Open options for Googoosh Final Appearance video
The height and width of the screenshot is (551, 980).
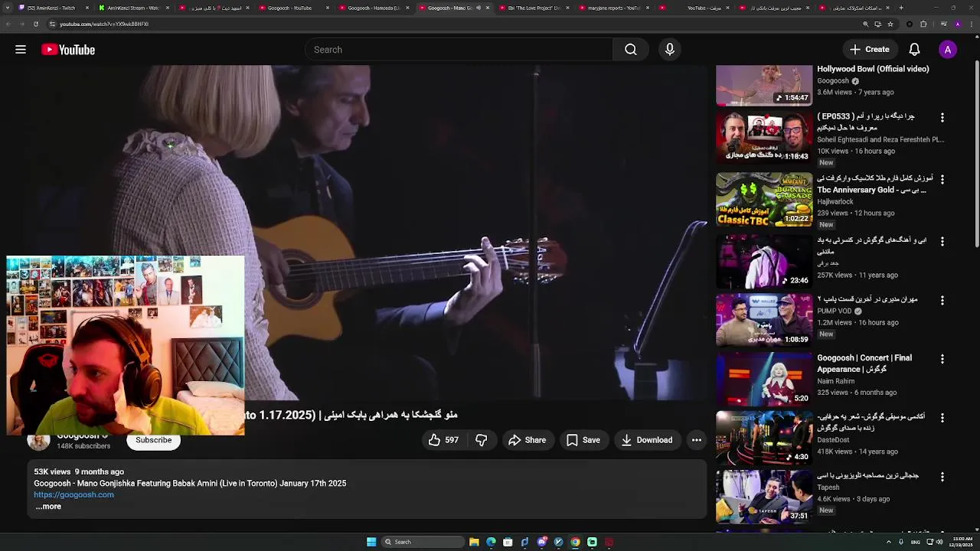click(942, 359)
